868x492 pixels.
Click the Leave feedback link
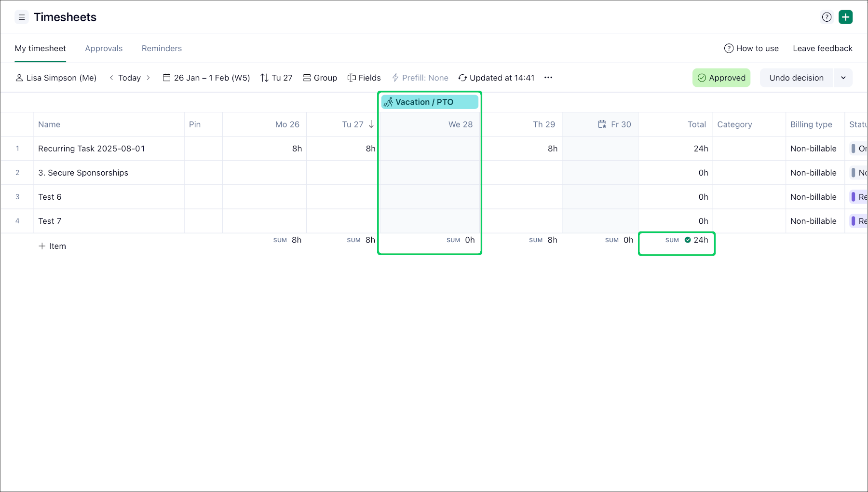823,48
